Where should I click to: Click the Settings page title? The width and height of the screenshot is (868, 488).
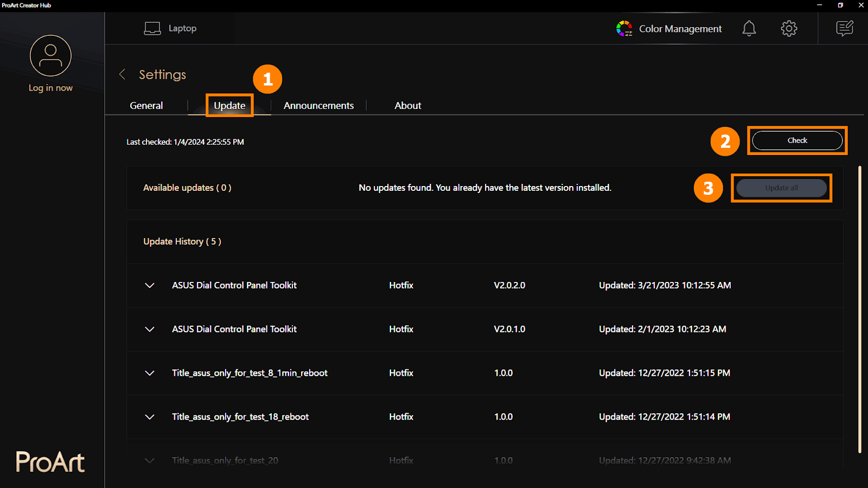click(162, 74)
